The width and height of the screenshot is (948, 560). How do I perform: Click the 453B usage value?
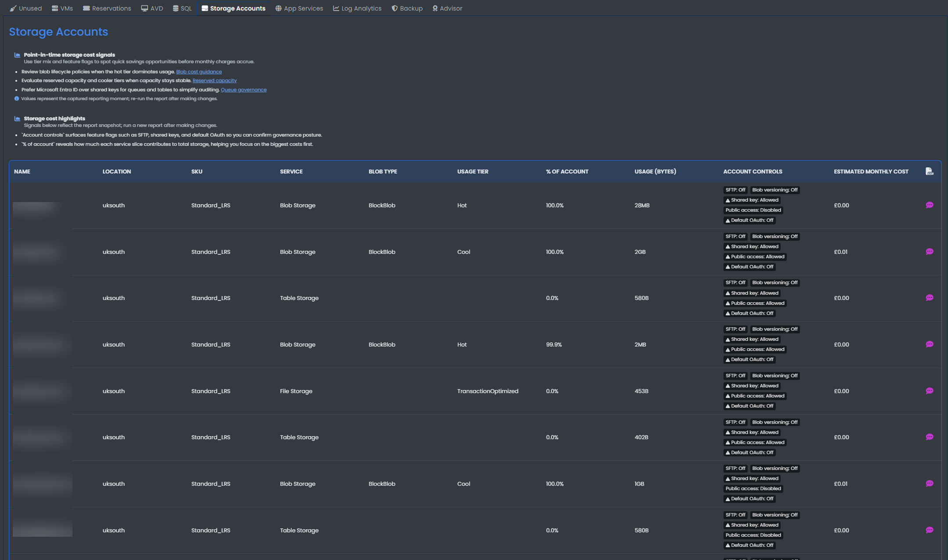coord(641,391)
